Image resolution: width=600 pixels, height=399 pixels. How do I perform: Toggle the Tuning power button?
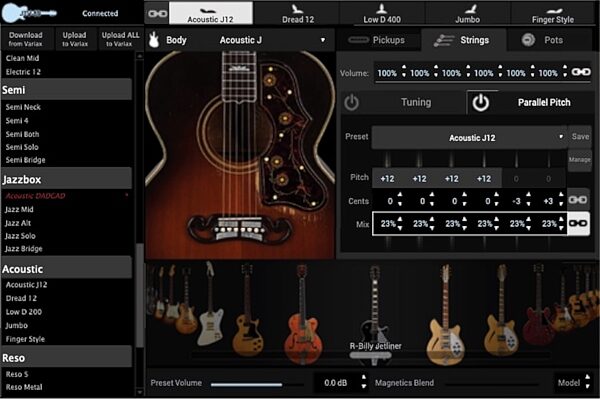pos(351,103)
